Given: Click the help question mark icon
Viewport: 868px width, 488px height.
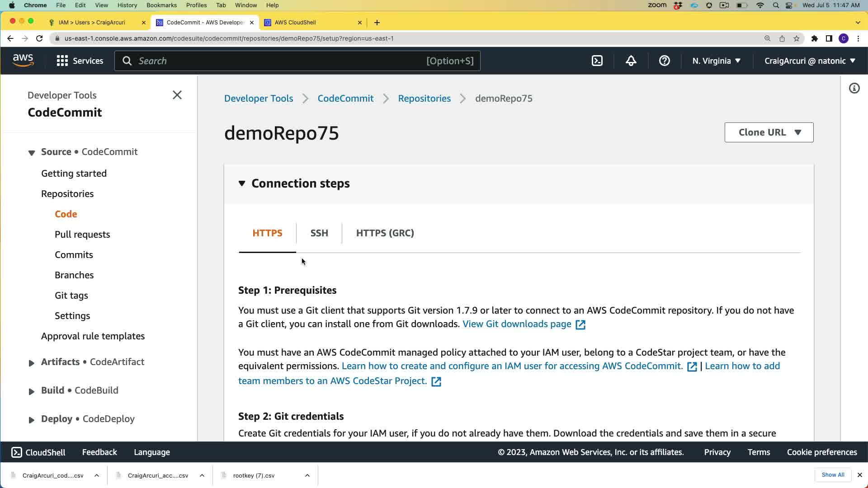Looking at the screenshot, I should 664,61.
